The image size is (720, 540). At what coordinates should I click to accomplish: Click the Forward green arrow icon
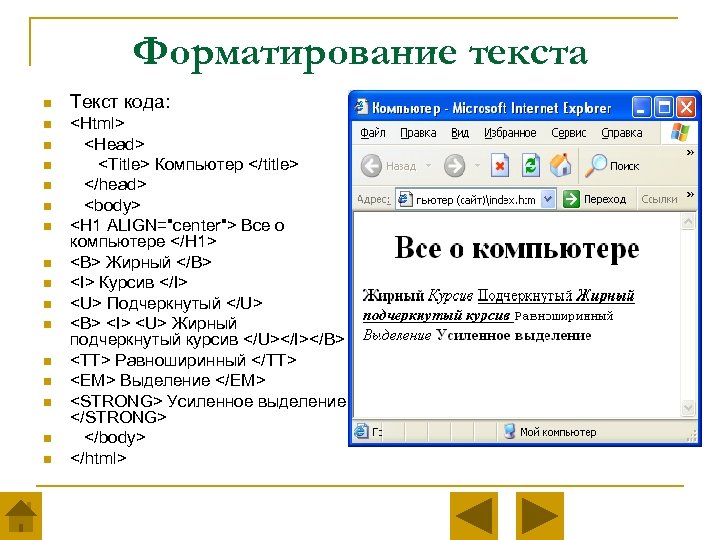coord(455,165)
